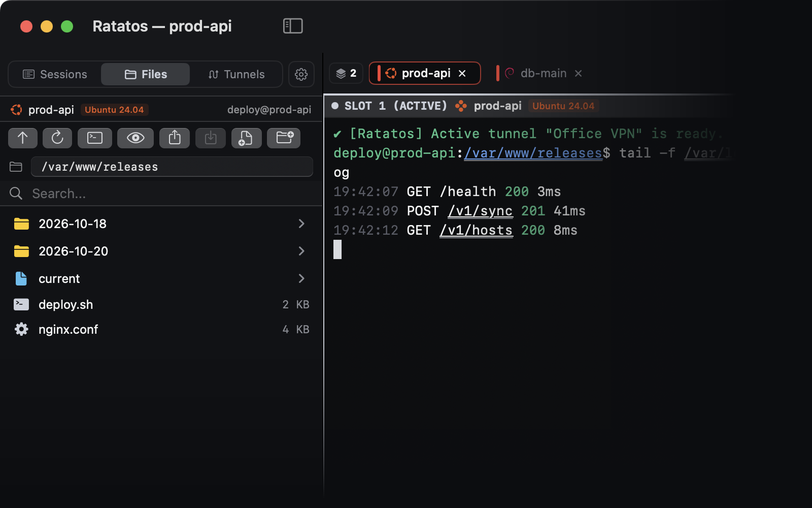
Task: Click the upload file icon
Action: tap(175, 138)
